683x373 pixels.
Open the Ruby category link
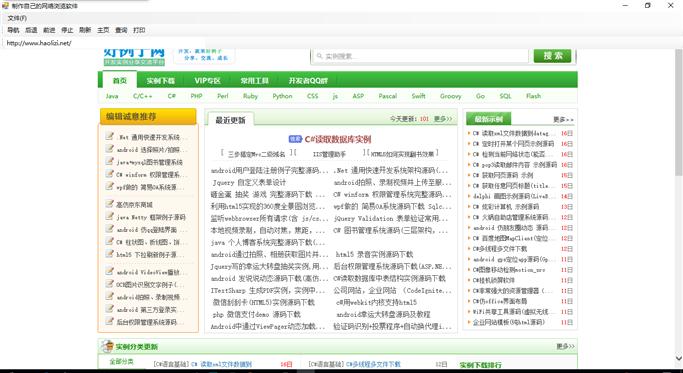point(250,96)
